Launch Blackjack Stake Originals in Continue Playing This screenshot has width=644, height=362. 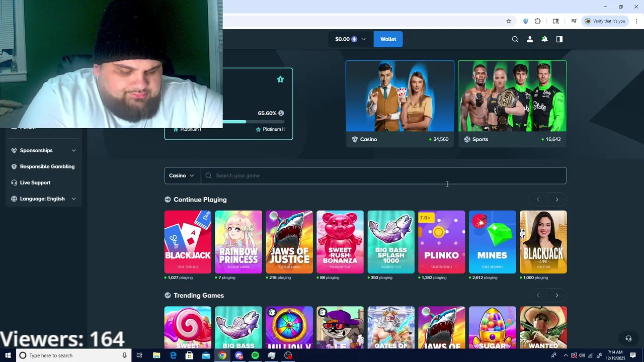[x=188, y=242]
